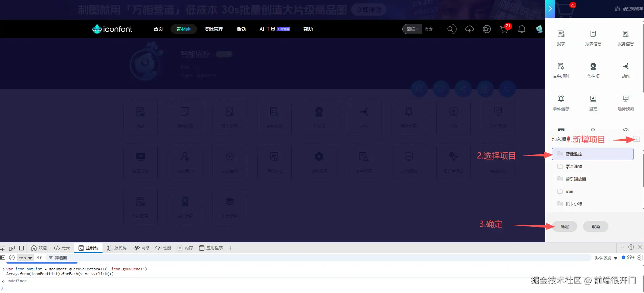The height and width of the screenshot is (293, 644).
Task: Click the undefined console output line
Action: pos(16,281)
